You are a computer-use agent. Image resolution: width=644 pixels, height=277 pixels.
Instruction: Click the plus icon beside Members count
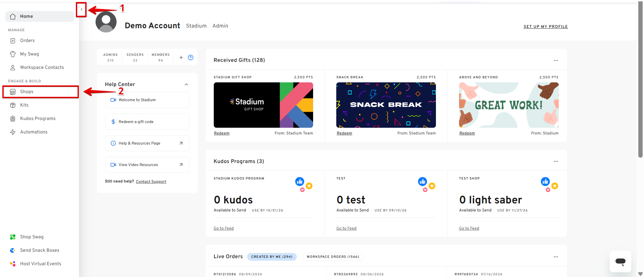(x=181, y=57)
